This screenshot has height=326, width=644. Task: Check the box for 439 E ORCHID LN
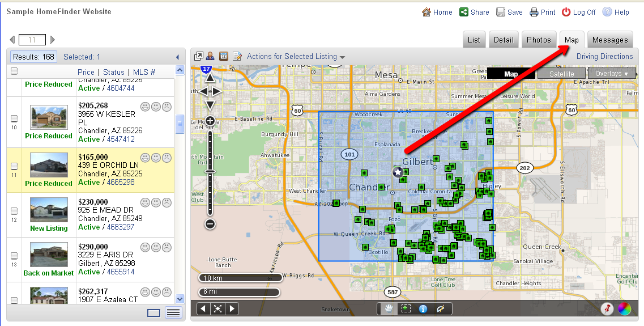click(14, 166)
